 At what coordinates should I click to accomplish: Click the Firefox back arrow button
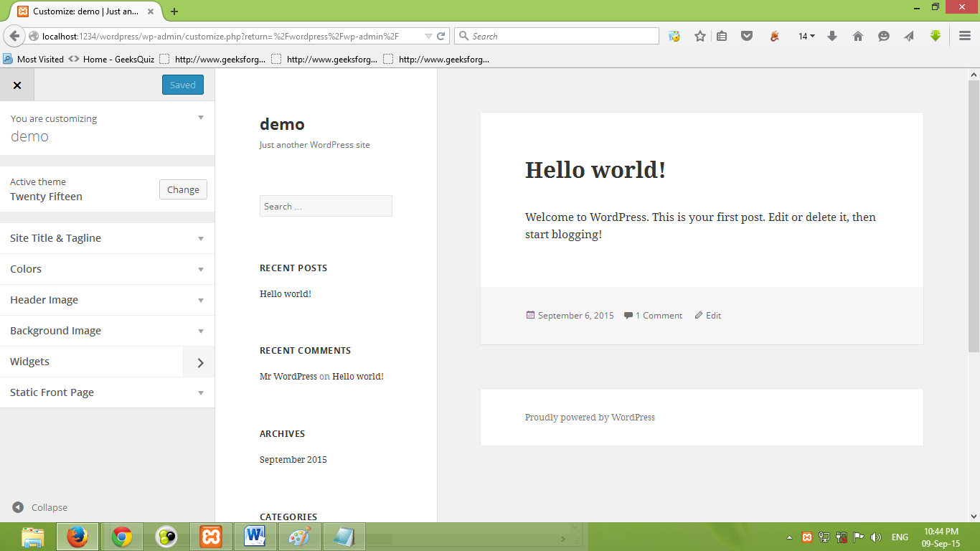[14, 36]
